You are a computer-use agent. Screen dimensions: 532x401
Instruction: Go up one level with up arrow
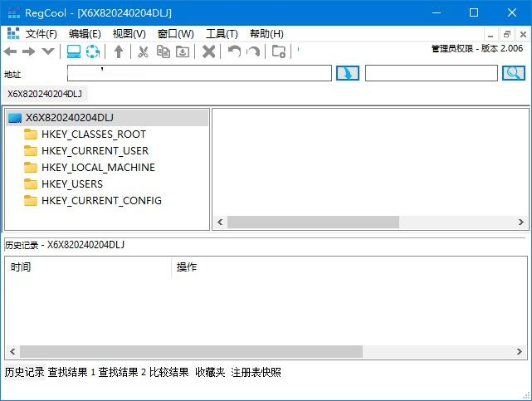(x=119, y=51)
